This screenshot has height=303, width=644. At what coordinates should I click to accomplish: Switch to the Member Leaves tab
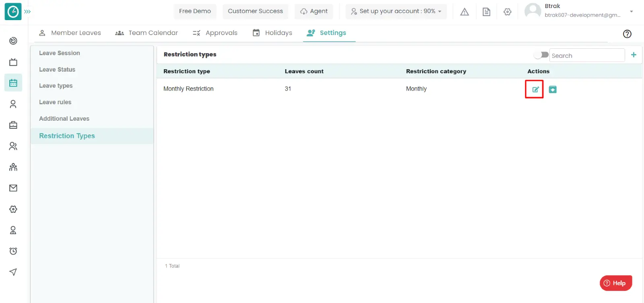70,33
